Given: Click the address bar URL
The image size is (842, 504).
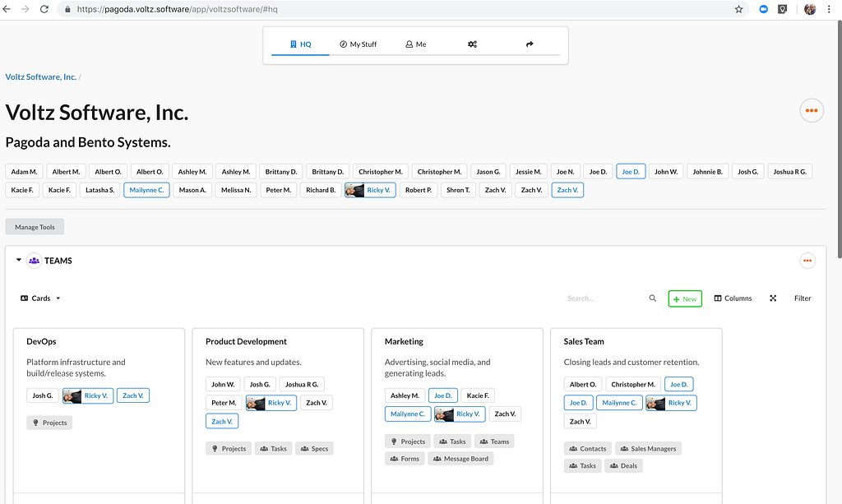Looking at the screenshot, I should (x=178, y=9).
